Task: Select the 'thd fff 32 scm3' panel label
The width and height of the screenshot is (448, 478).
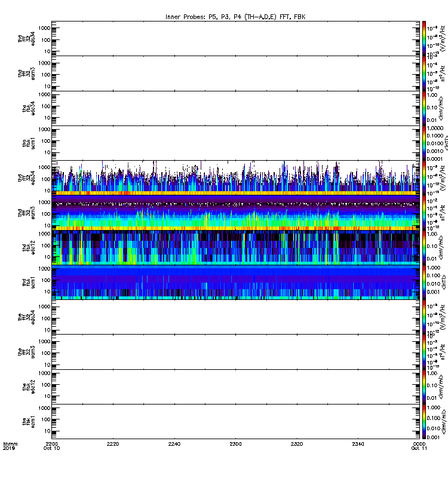Action: click(x=26, y=213)
